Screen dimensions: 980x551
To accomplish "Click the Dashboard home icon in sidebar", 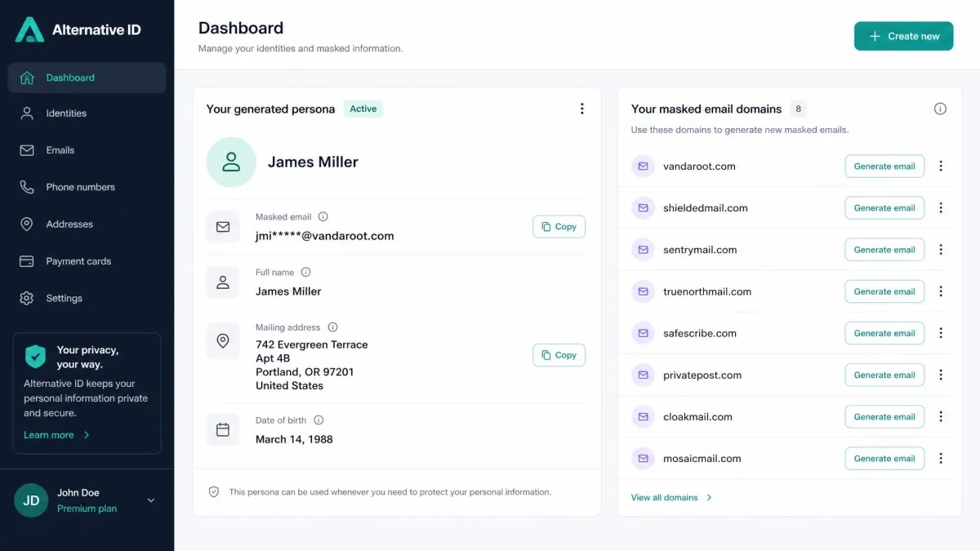I will 27,78.
